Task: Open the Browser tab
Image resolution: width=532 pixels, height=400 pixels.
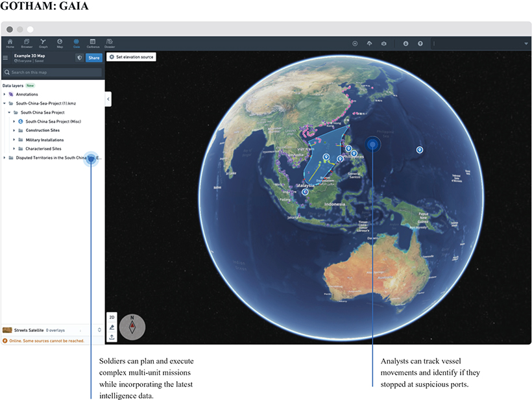Action: coord(27,43)
